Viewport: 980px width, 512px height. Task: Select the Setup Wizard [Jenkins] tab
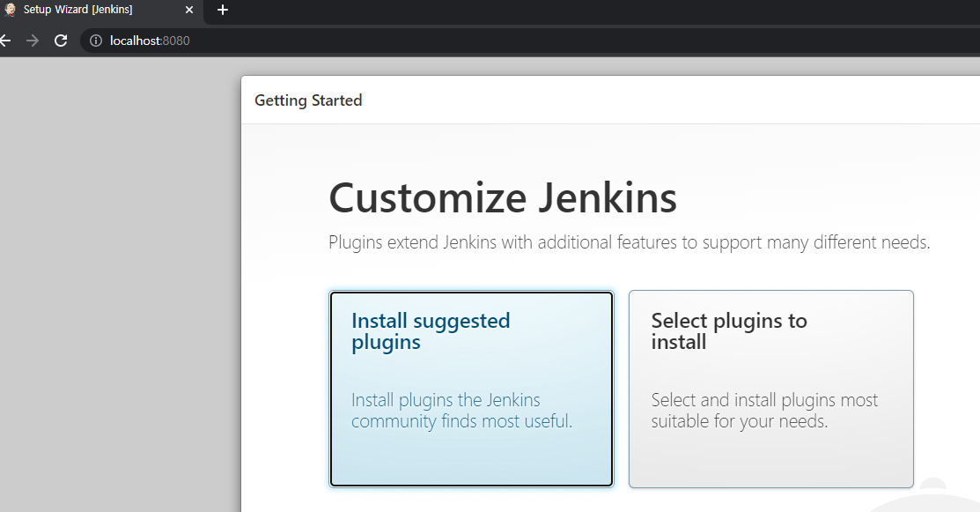(x=100, y=10)
